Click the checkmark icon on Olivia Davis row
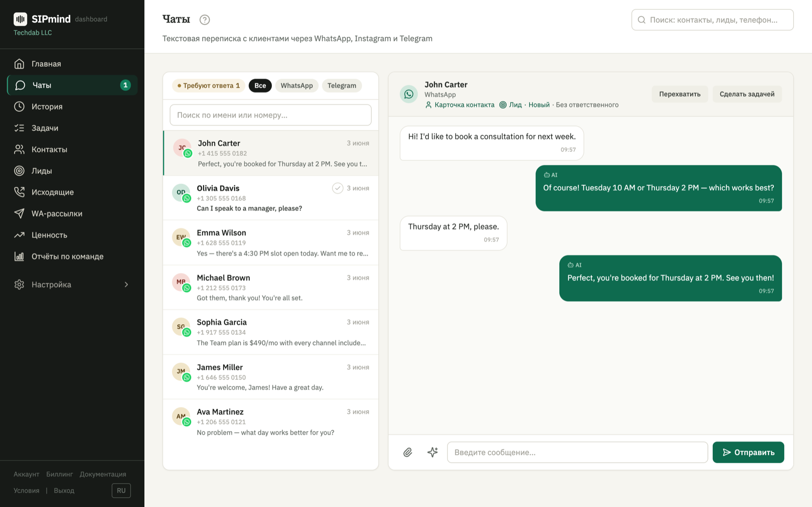Viewport: 812px width, 507px height. tap(338, 188)
